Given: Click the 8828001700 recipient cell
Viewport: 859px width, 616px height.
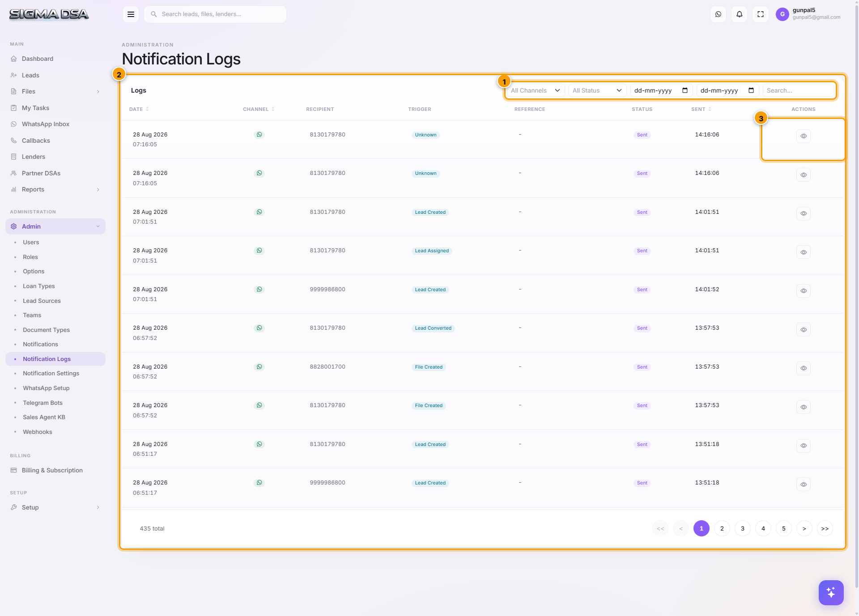Looking at the screenshot, I should coord(327,367).
